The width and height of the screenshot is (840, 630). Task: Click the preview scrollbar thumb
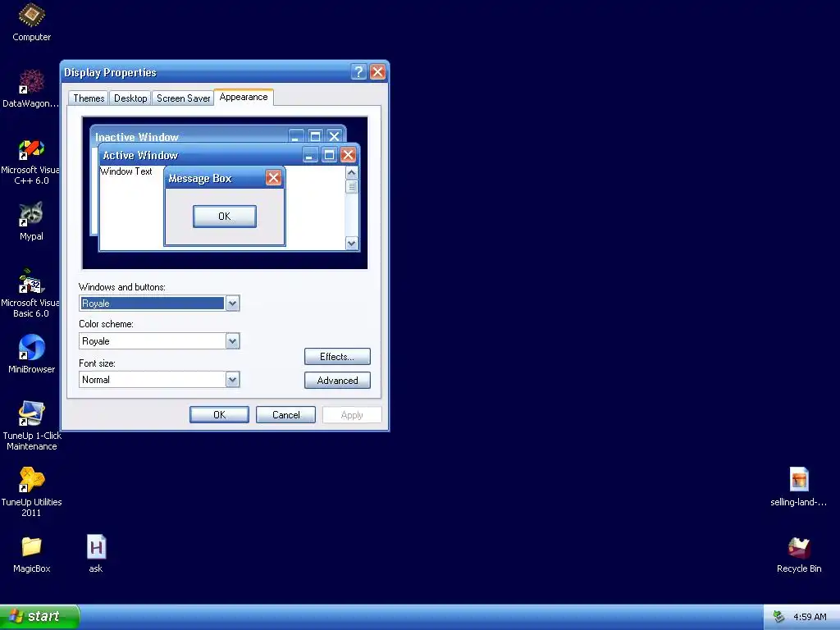click(351, 186)
